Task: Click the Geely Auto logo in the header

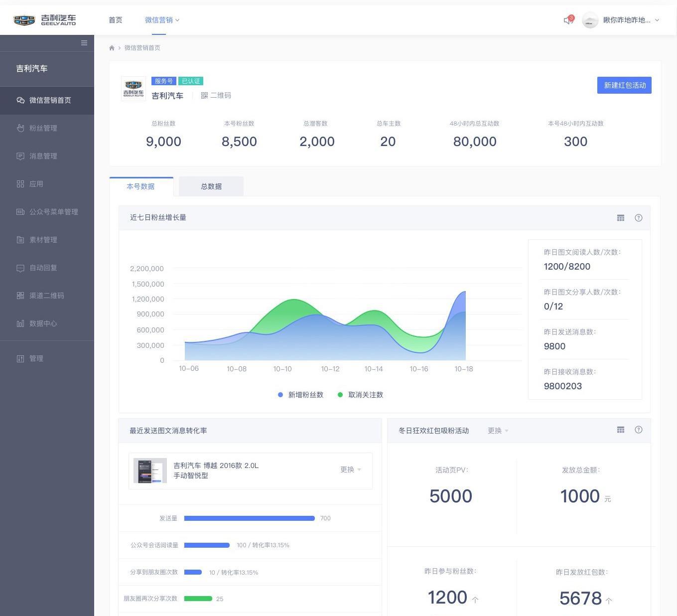Action: 45,20
